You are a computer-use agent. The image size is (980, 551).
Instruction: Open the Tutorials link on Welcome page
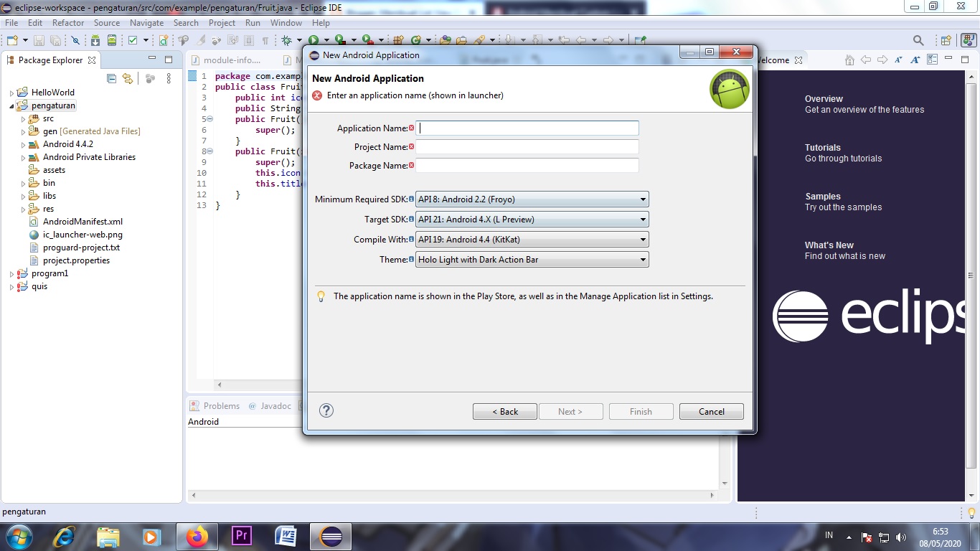coord(823,148)
